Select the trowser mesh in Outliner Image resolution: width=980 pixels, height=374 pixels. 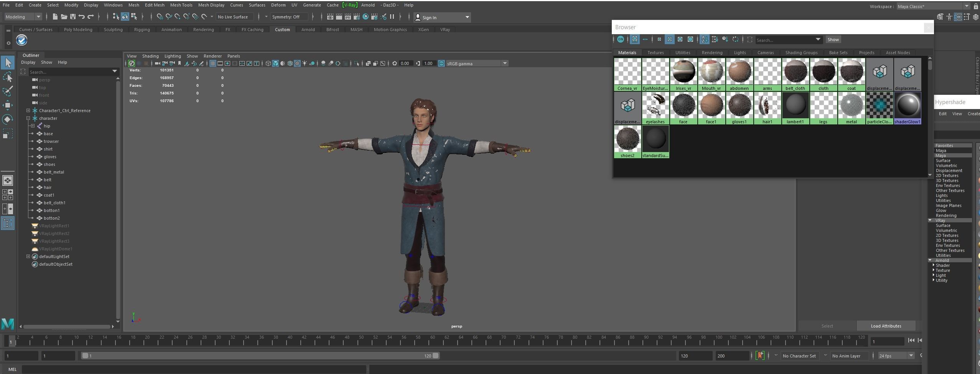coord(51,141)
